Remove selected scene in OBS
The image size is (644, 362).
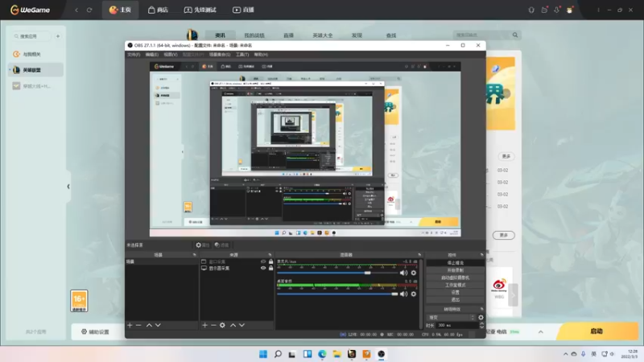(x=138, y=325)
